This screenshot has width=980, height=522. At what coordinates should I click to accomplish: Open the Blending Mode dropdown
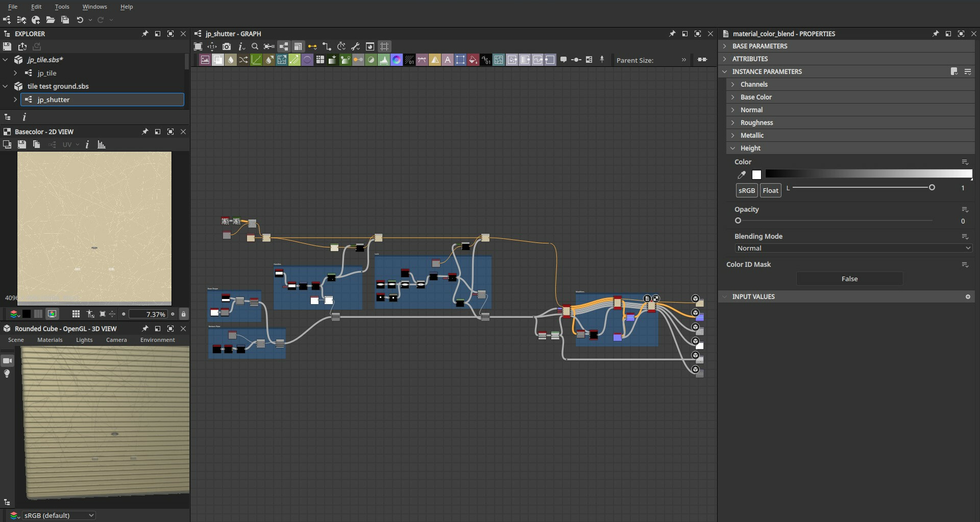(853, 248)
